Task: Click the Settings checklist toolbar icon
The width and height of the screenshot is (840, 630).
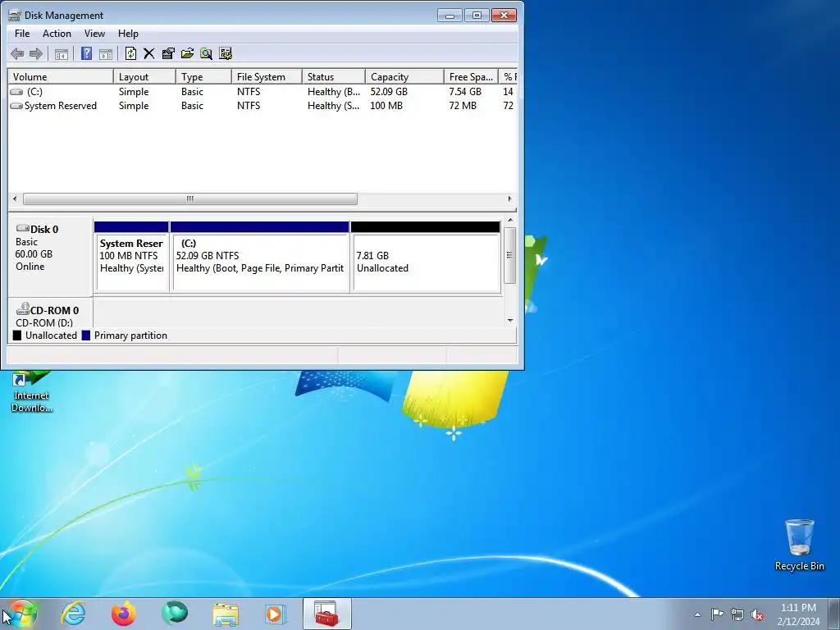Action: click(x=226, y=53)
